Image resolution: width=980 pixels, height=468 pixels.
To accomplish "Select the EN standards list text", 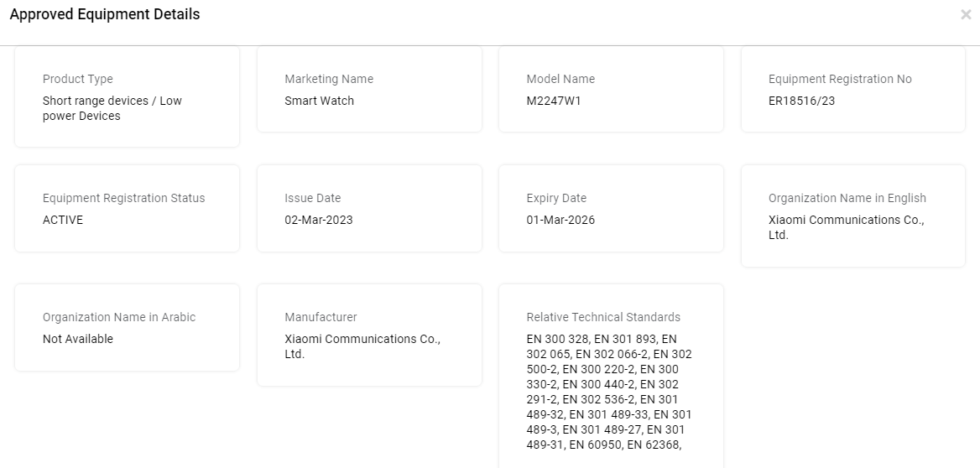I will (x=609, y=392).
